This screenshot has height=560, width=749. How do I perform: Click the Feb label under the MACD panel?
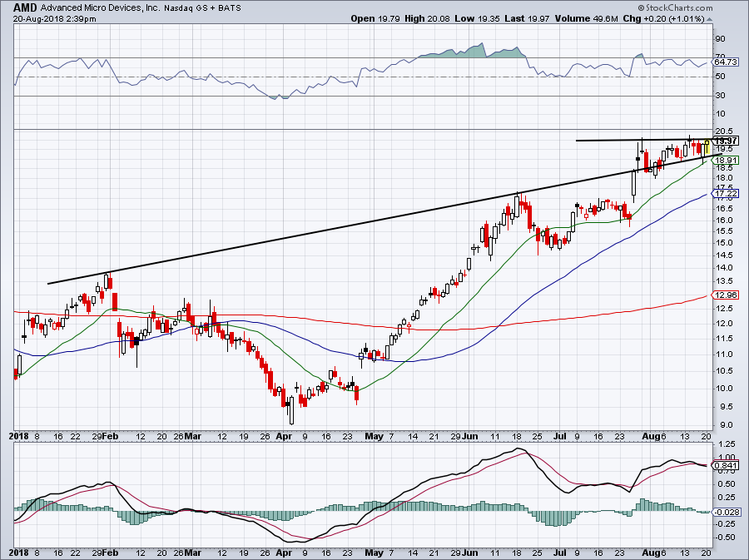[x=111, y=553]
